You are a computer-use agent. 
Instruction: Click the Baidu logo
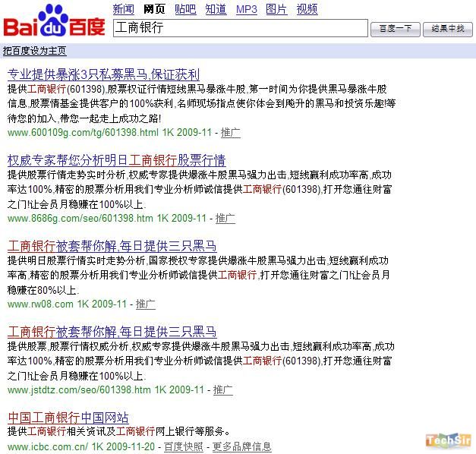coord(54,21)
